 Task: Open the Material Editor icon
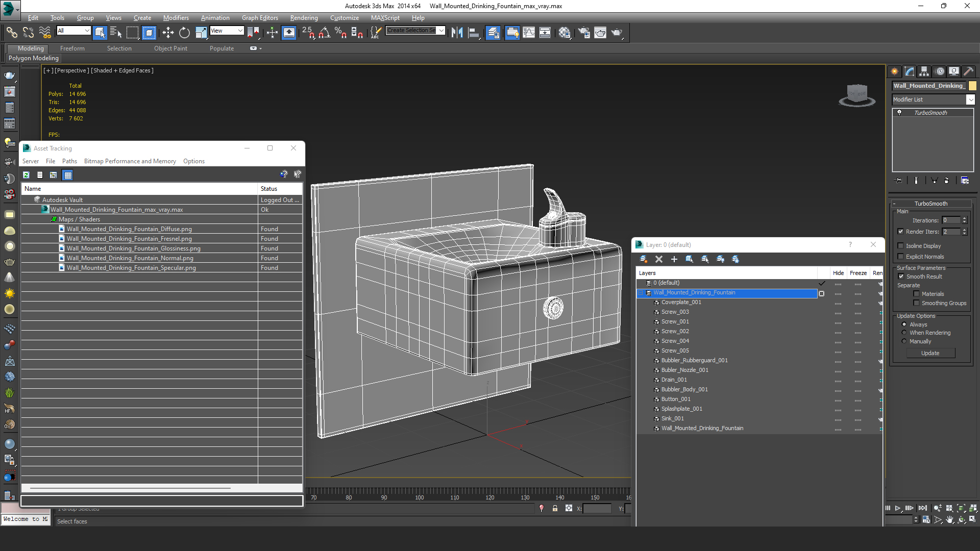(x=564, y=33)
